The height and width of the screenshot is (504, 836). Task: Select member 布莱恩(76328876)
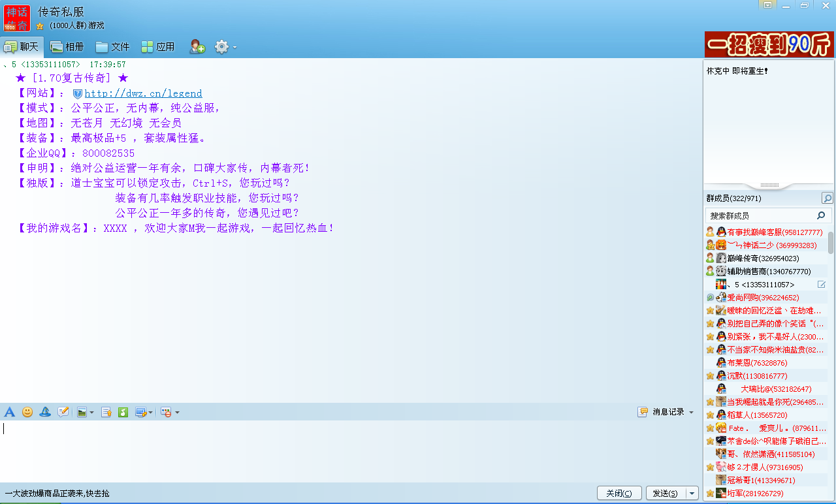(765, 362)
